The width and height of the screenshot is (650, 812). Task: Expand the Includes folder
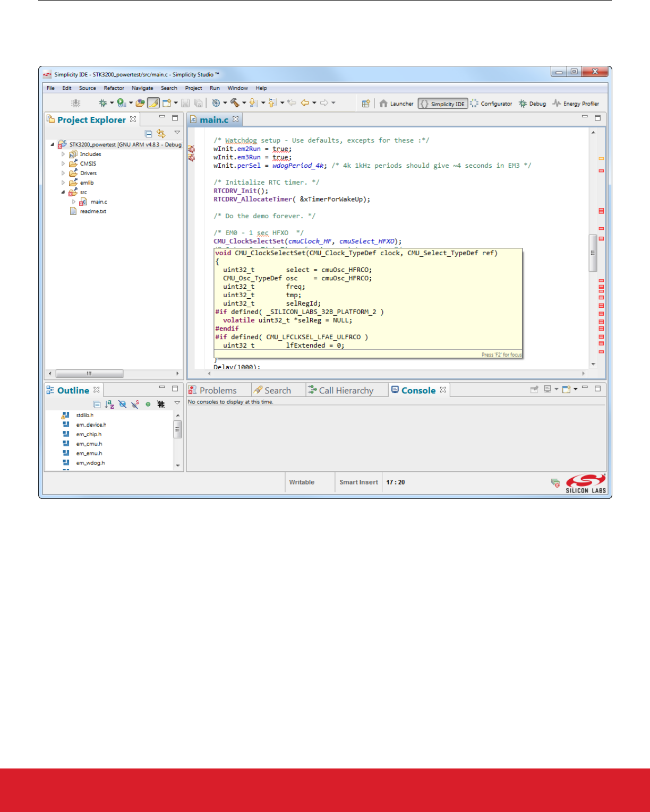63,154
